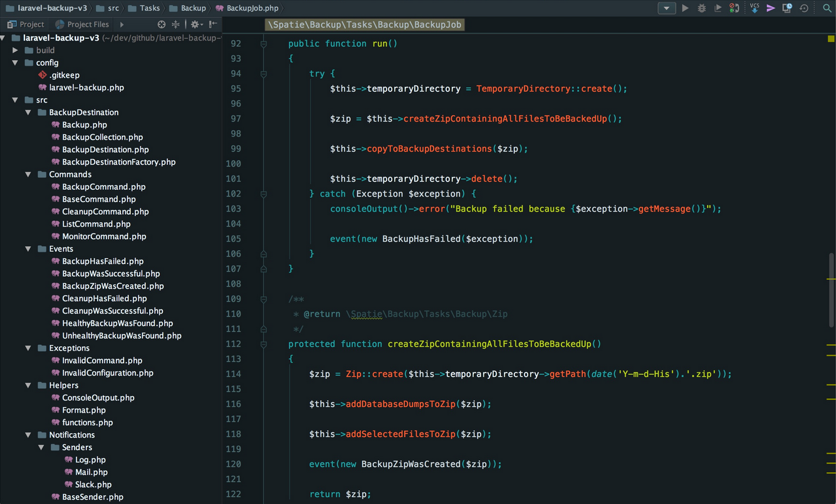This screenshot has width=836, height=504.
Task: Collapse the Notifications folder
Action: tap(28, 435)
